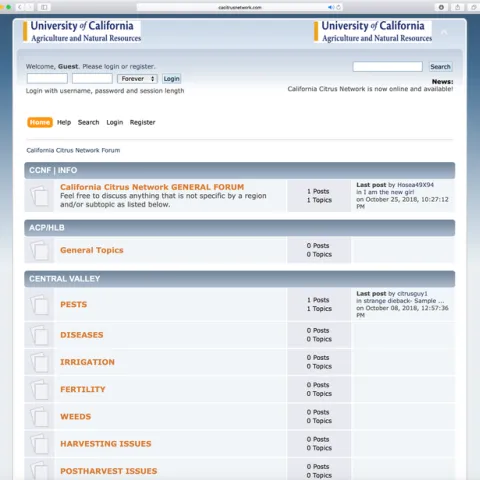This screenshot has width=480, height=480.
Task: Open the DISEASES board link
Action: click(x=82, y=335)
